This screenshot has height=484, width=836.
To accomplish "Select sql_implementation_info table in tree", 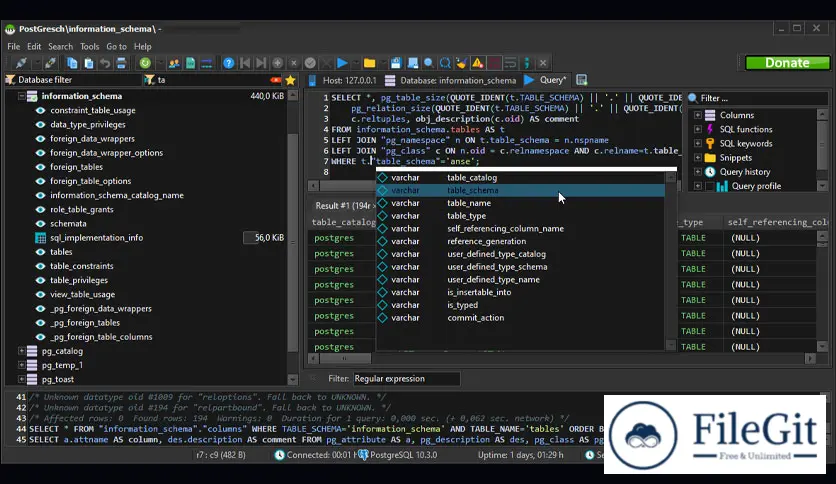I will point(96,238).
